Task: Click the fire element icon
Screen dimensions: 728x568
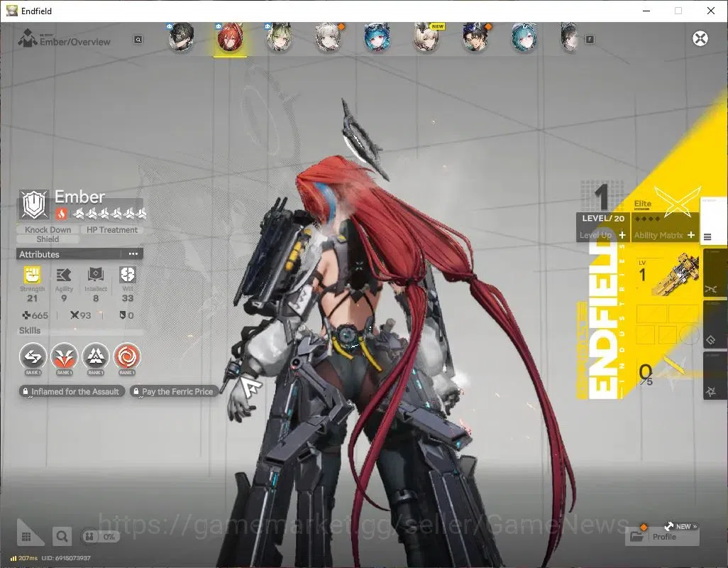Action: (61, 214)
